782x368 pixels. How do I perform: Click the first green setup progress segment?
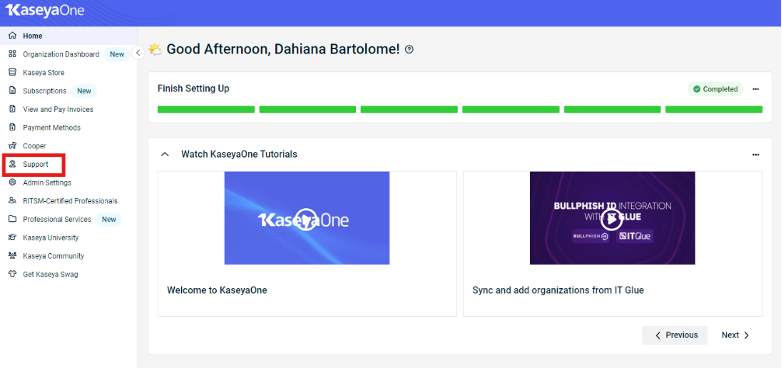206,109
